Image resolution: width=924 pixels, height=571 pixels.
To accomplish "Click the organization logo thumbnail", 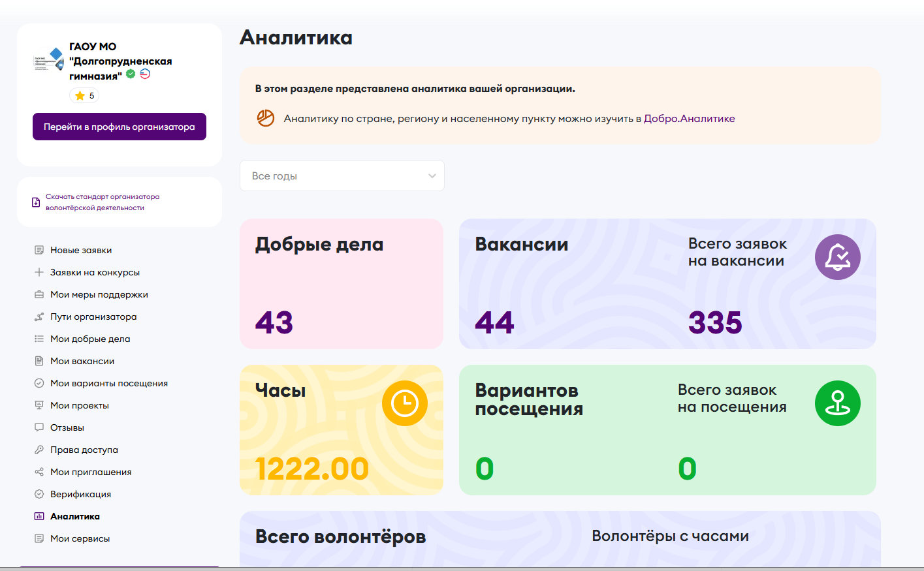I will pos(49,61).
